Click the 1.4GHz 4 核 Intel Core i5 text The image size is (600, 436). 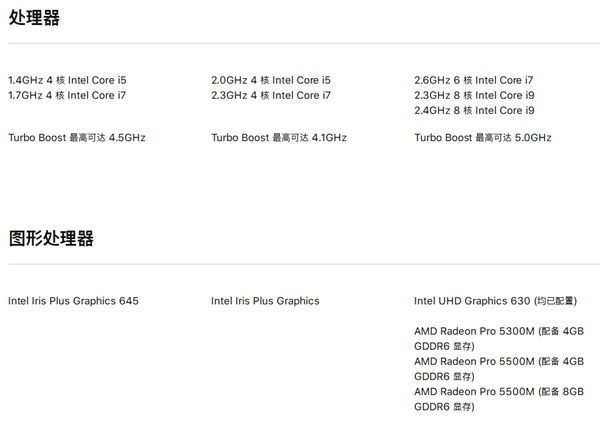[x=67, y=80]
